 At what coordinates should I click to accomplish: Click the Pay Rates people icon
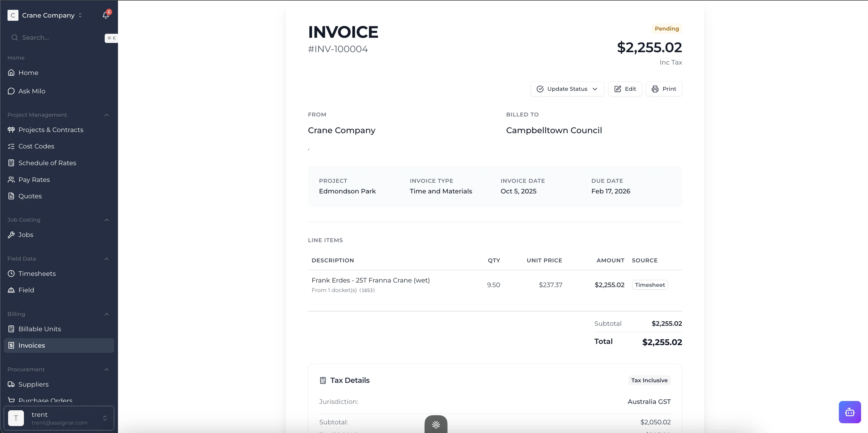point(11,180)
